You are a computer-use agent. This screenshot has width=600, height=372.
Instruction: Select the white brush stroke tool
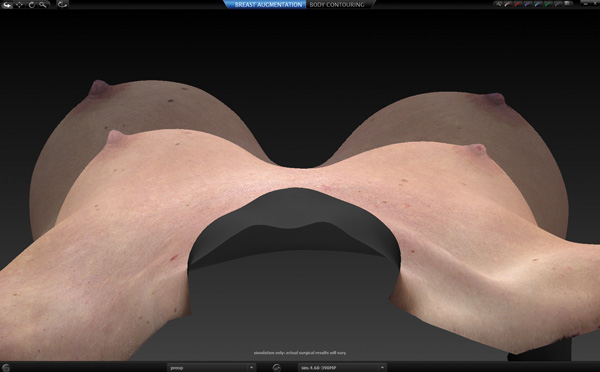pyautogui.click(x=508, y=4)
